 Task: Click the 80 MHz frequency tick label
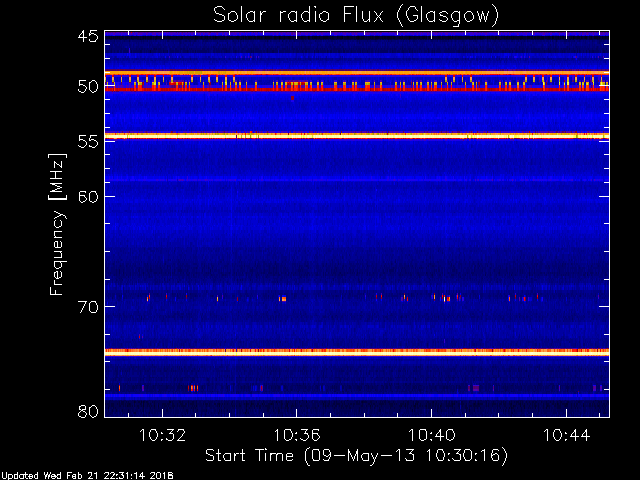coord(87,411)
